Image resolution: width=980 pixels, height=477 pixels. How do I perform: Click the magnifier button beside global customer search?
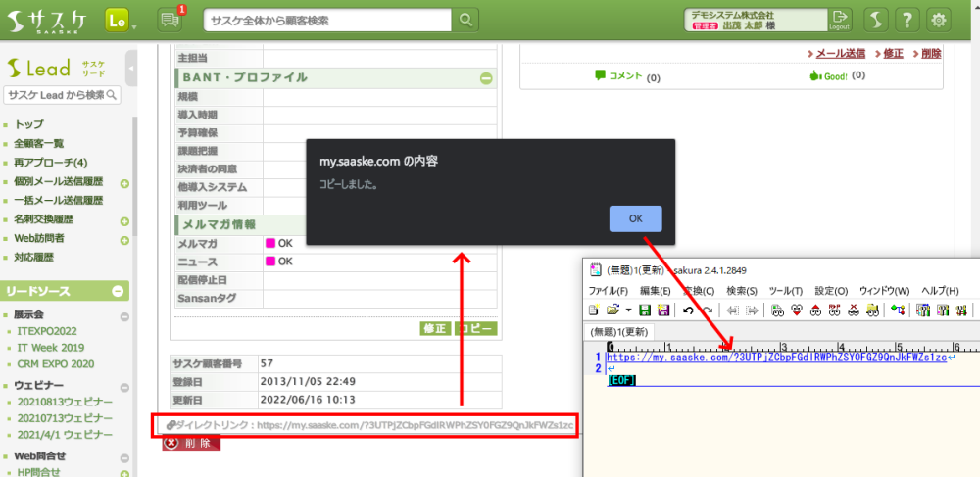click(x=466, y=20)
